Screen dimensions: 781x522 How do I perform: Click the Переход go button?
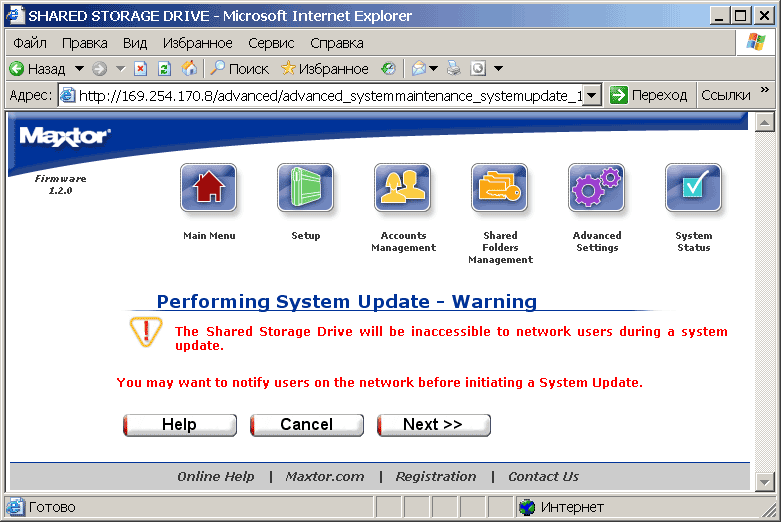649,95
